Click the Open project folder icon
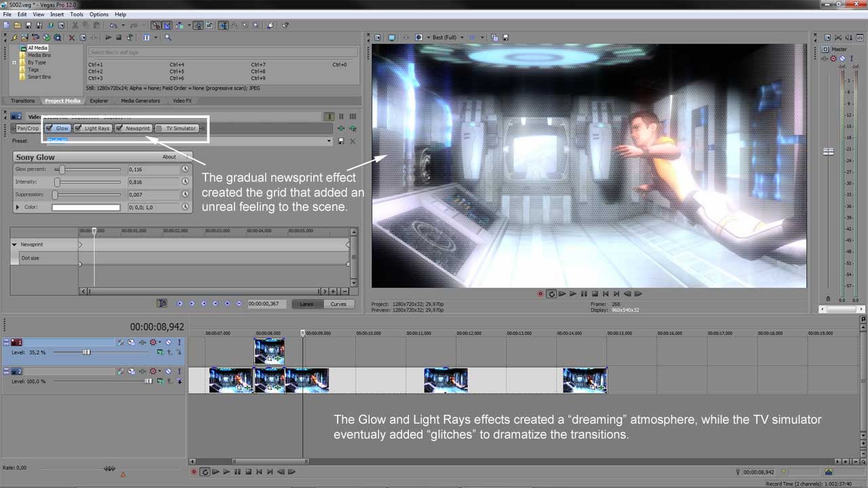The image size is (868, 488). click(x=17, y=25)
